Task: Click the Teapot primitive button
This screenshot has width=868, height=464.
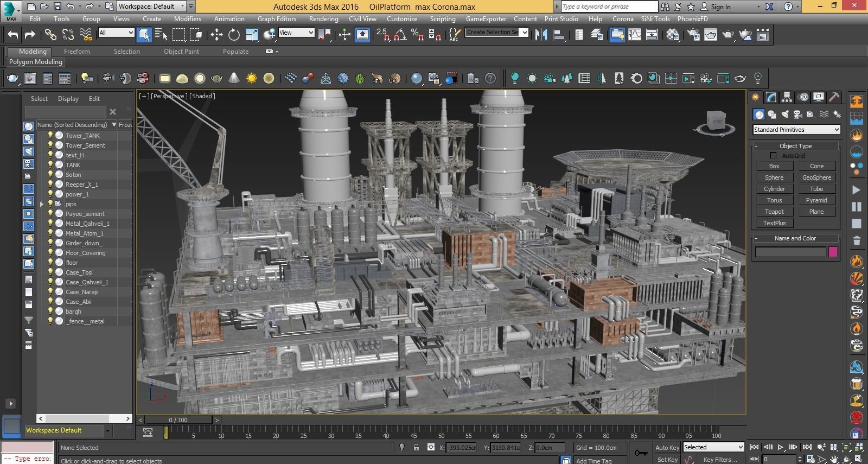Action: pos(774,212)
